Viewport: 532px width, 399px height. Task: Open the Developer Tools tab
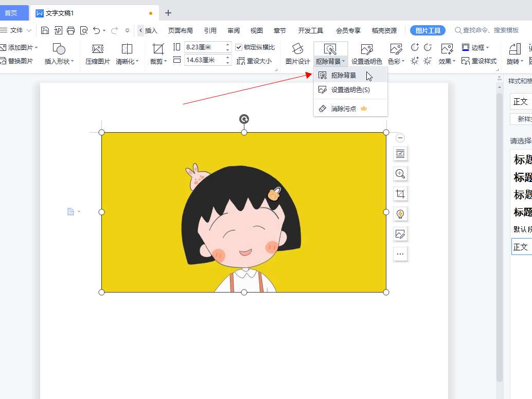click(310, 30)
